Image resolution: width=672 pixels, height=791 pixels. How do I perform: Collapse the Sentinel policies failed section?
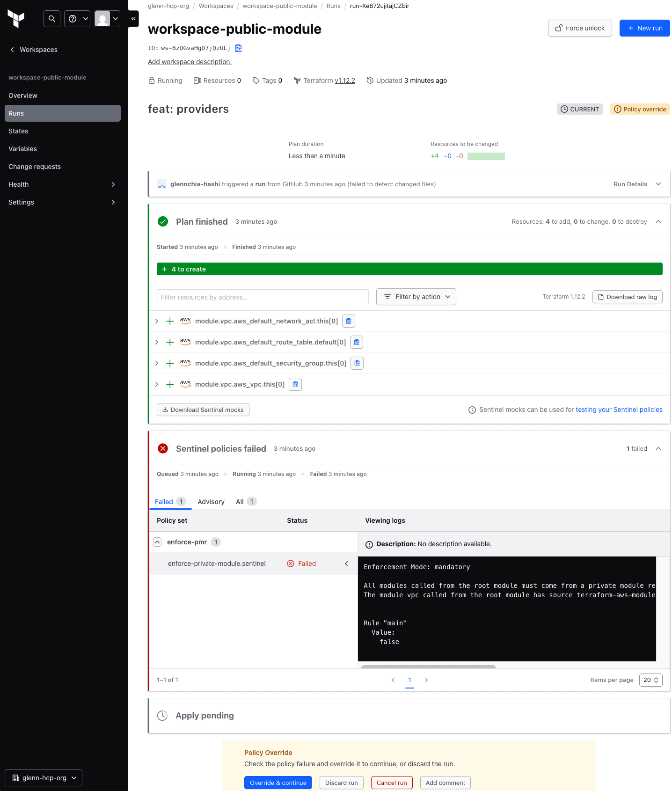tap(658, 449)
